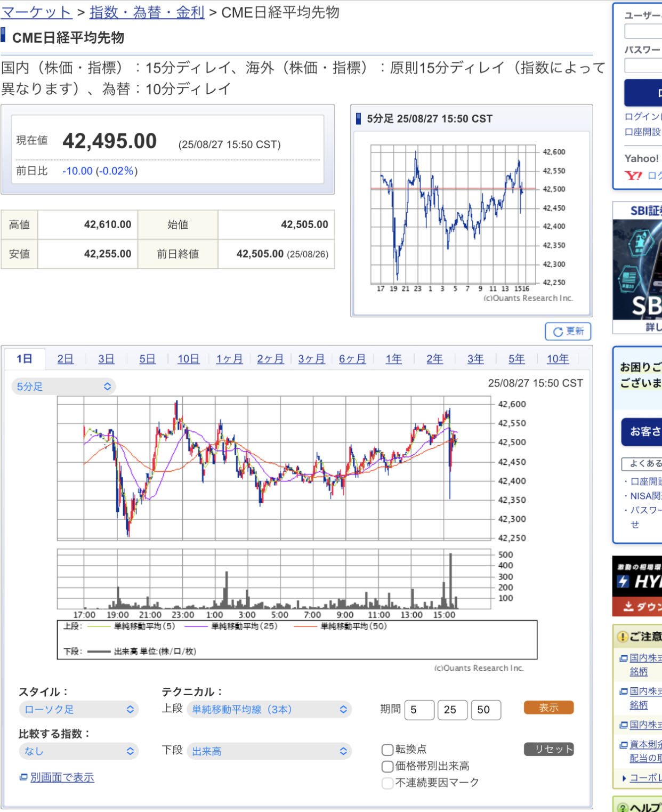
Task: Click the 前日終値 42,505.00 cell
Action: [276, 254]
